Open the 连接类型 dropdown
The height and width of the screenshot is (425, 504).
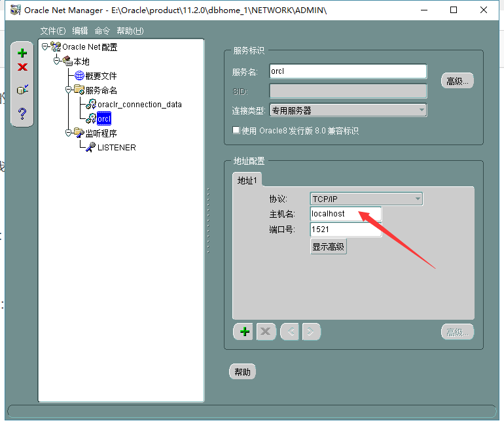[x=348, y=110]
